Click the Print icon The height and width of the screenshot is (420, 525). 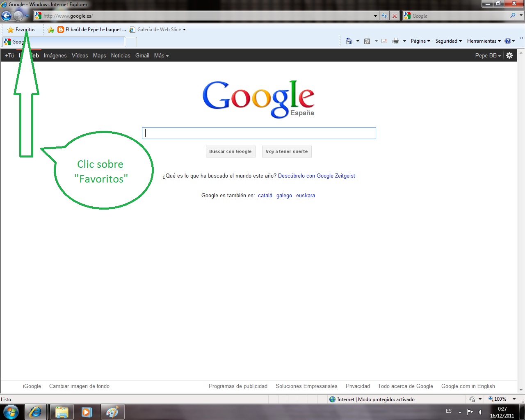click(x=396, y=41)
